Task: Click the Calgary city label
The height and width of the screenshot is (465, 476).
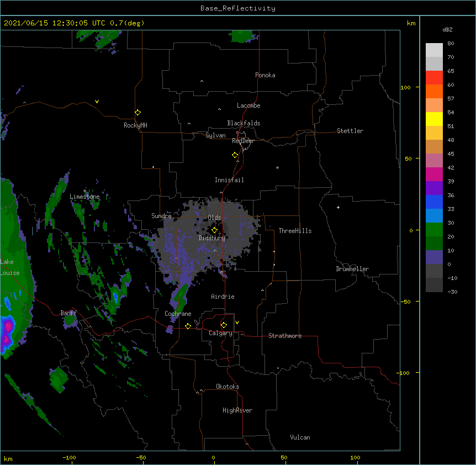Action: click(220, 333)
